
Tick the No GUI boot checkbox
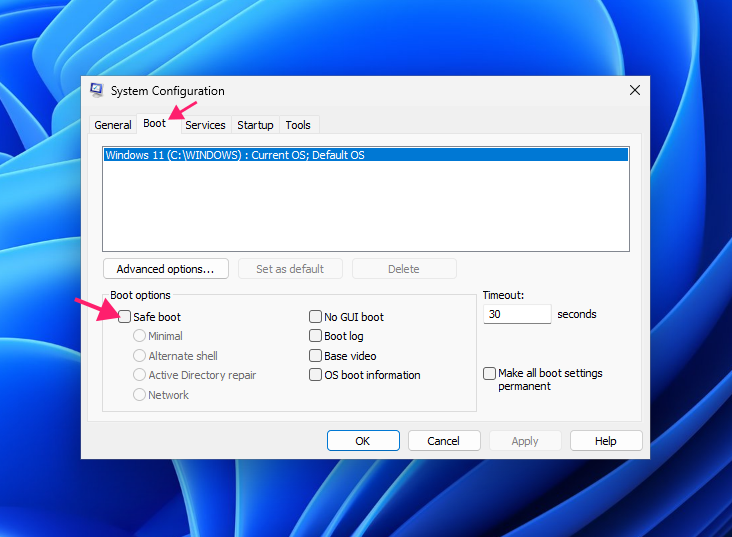(316, 317)
